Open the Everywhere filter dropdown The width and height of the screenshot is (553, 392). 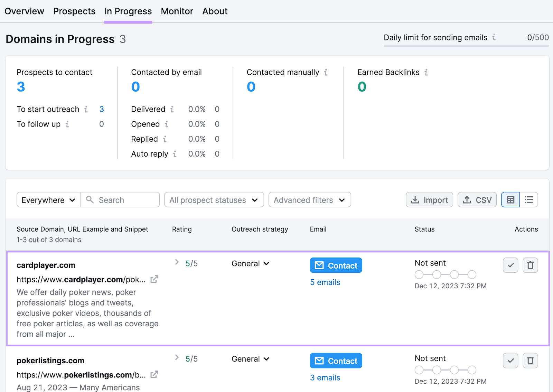pos(48,199)
